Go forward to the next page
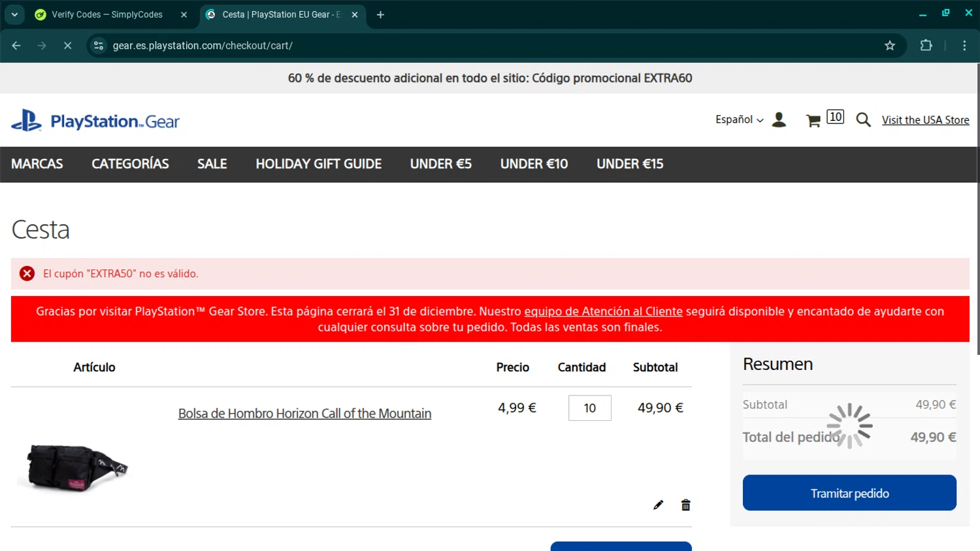The height and width of the screenshot is (551, 980). (42, 45)
